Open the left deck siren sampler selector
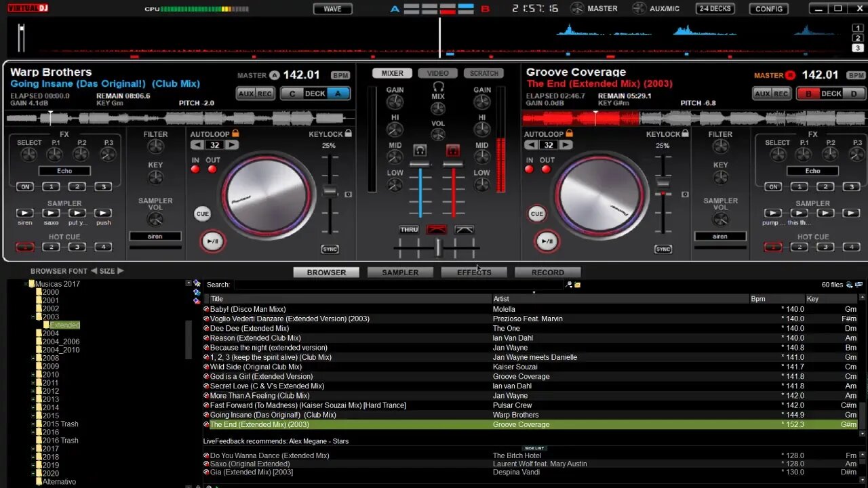Screen dimensions: 868x488 [x=155, y=237]
